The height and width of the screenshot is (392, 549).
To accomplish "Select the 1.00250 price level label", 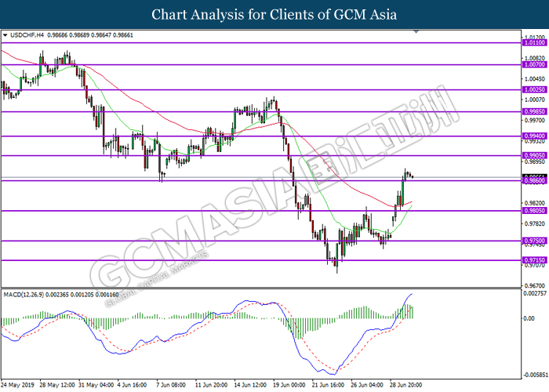I will click(534, 89).
